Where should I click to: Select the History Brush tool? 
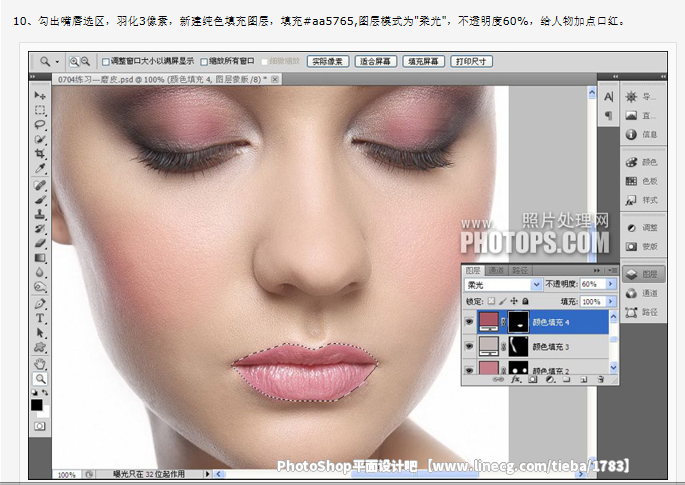tap(40, 229)
